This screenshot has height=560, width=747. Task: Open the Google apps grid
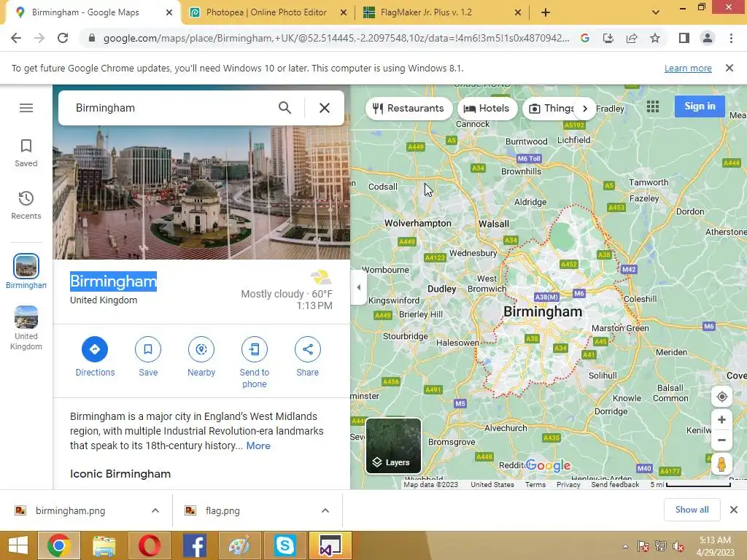pyautogui.click(x=653, y=106)
